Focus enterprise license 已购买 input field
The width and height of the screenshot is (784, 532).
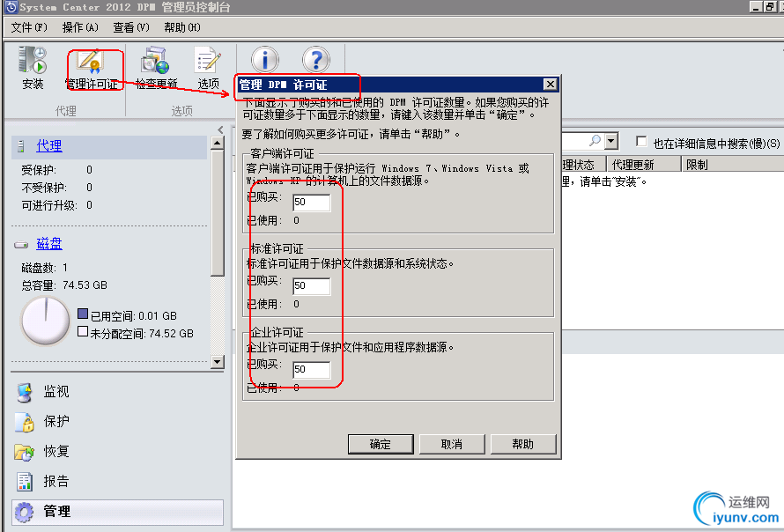tap(311, 370)
